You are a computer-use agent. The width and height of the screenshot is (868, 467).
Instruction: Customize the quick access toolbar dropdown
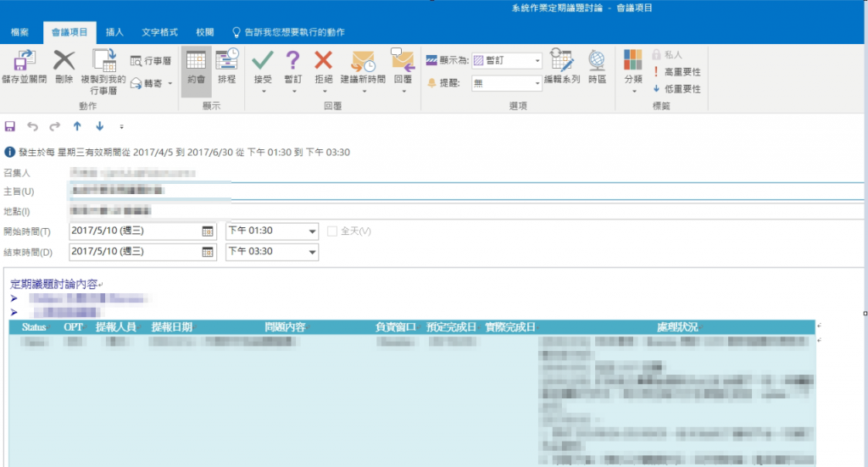pyautogui.click(x=121, y=127)
